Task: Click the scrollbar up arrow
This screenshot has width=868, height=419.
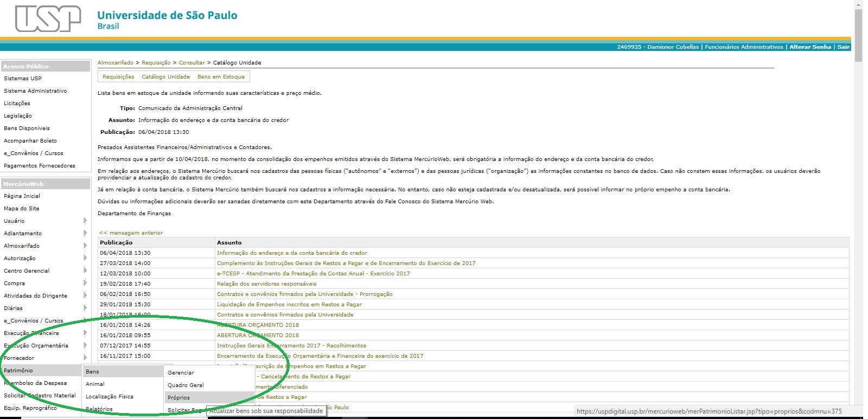Action: pos(858,4)
